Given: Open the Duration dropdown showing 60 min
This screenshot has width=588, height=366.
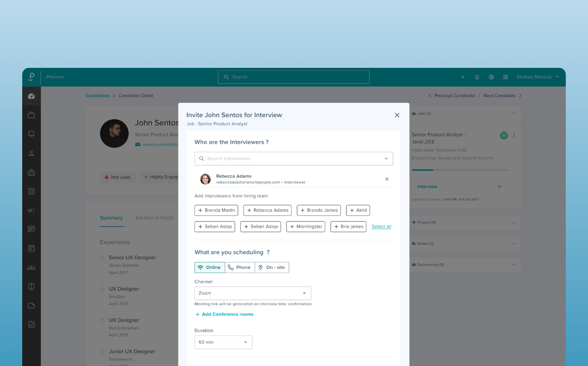Looking at the screenshot, I should coord(223,342).
